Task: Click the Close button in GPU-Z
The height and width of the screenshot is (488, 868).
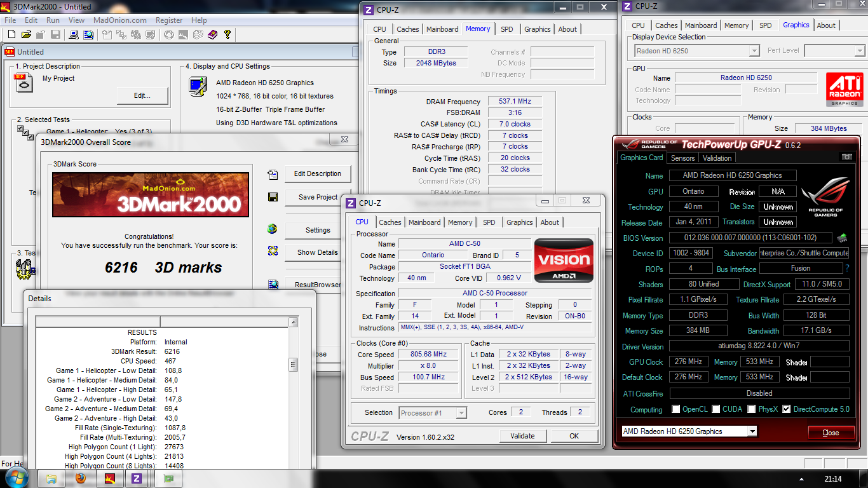Action: [x=831, y=432]
